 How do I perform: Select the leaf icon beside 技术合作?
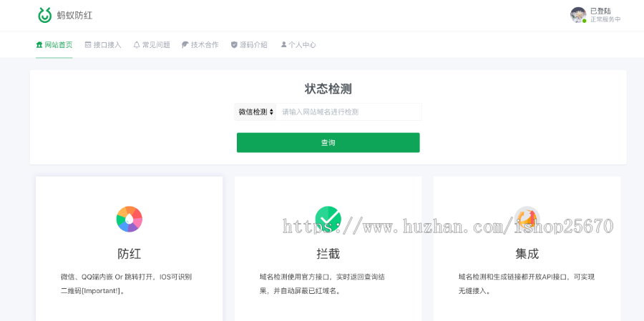click(x=185, y=45)
